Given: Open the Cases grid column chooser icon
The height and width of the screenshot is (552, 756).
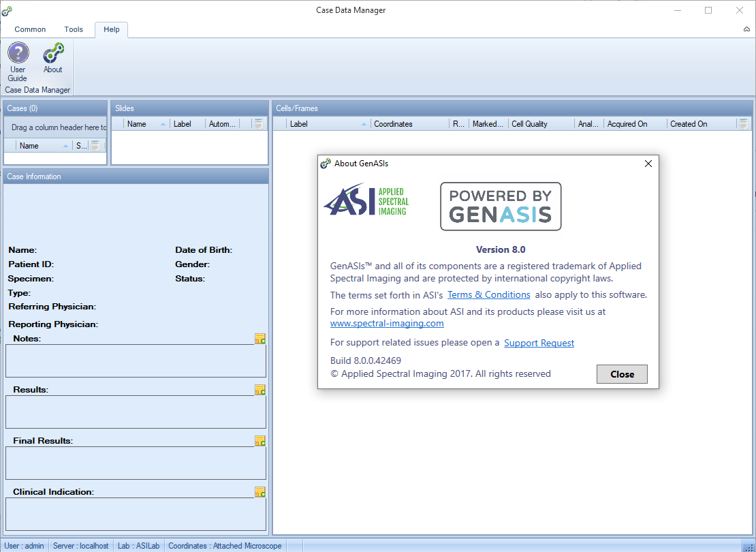Looking at the screenshot, I should pos(95,145).
